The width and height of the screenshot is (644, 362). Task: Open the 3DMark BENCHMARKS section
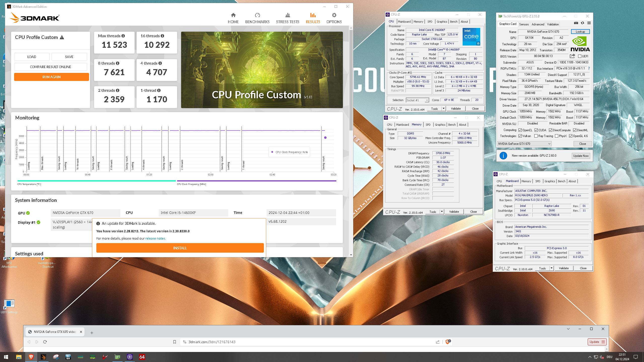click(x=257, y=18)
